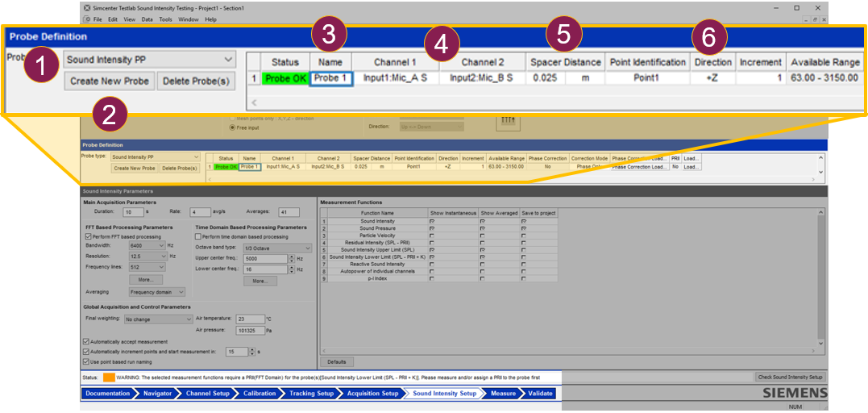The image size is (868, 413).
Task: Open the Octave band type dropdown
Action: click(278, 248)
